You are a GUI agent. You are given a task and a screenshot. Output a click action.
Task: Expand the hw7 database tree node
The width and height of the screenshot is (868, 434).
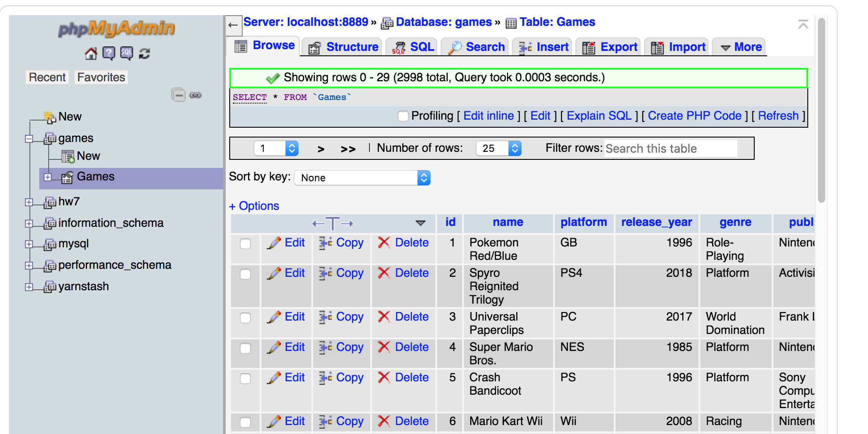click(29, 202)
